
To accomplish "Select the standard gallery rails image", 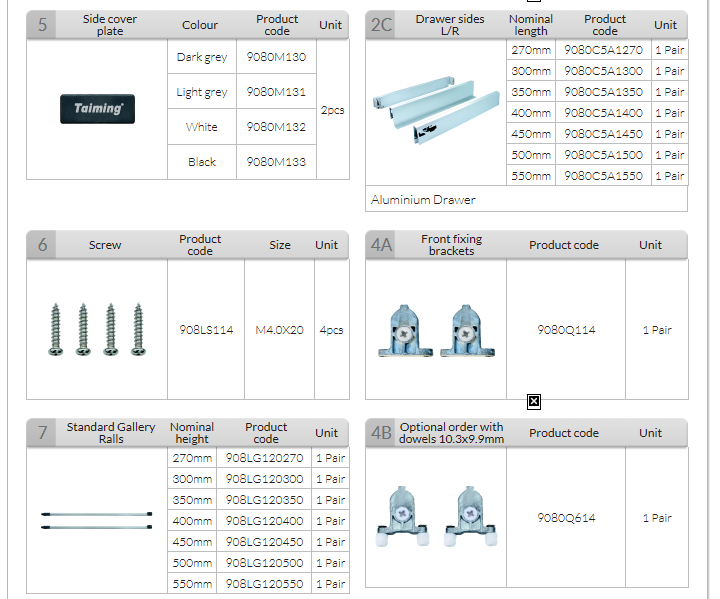I will [96, 520].
